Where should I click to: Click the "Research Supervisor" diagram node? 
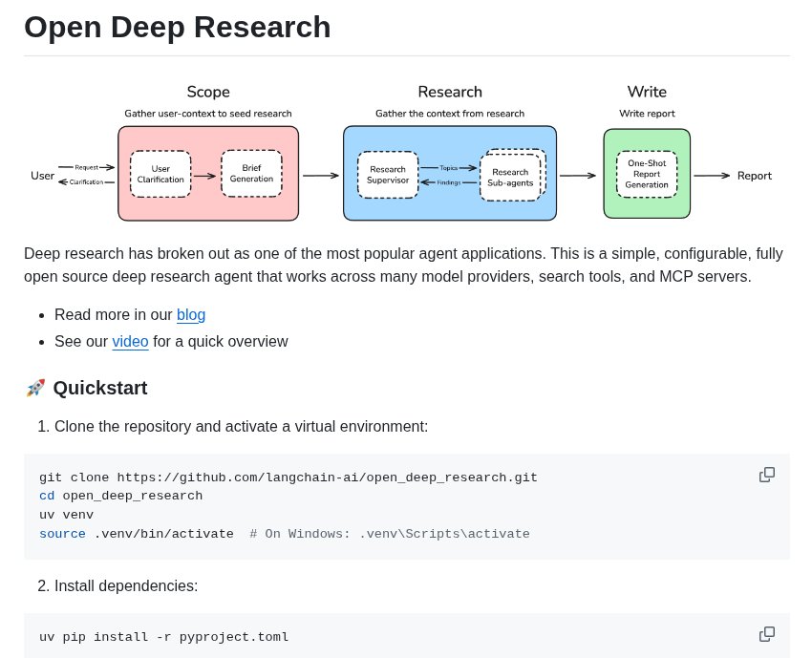click(388, 175)
